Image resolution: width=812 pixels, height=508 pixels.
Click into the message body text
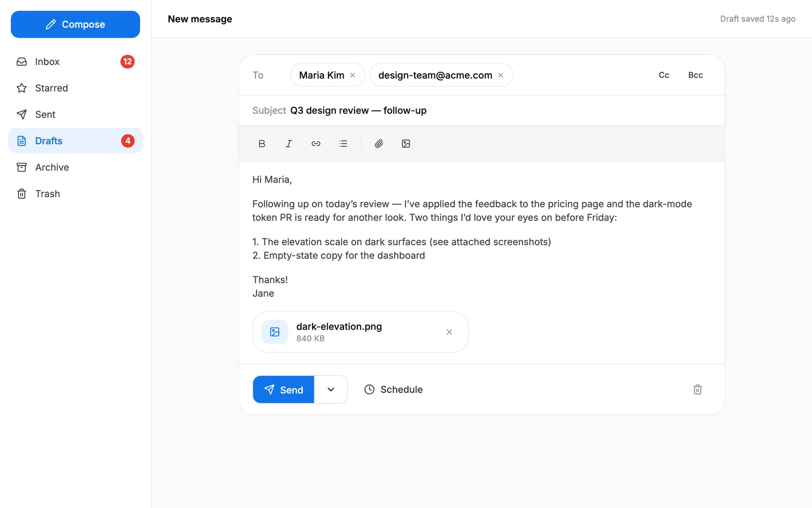tap(482, 236)
